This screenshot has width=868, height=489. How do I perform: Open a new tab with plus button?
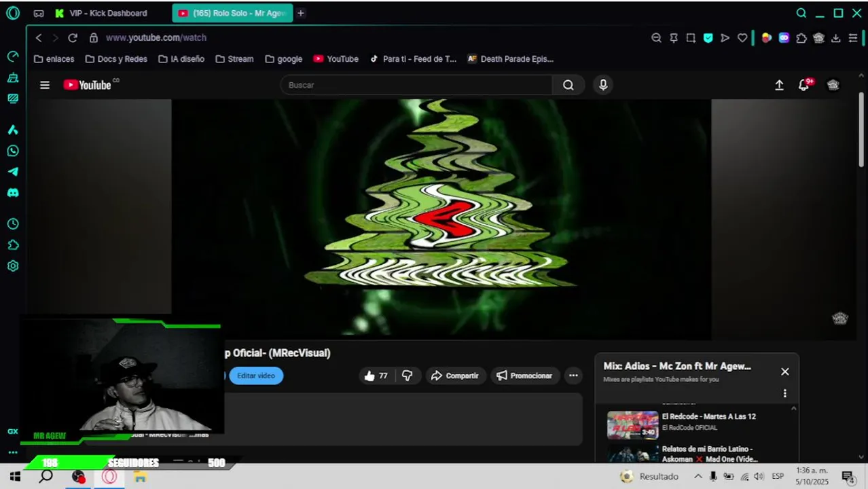coord(301,14)
